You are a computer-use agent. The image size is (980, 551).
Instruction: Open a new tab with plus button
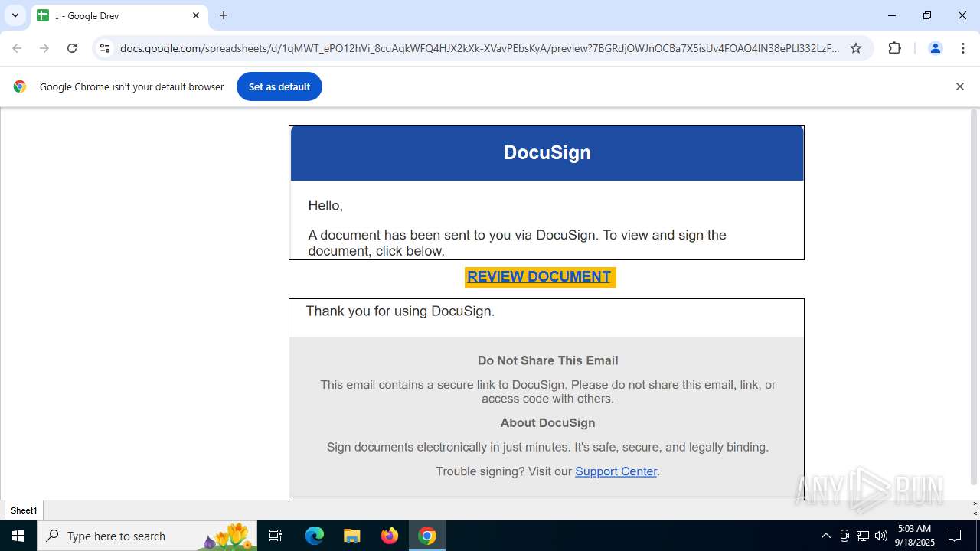point(224,15)
